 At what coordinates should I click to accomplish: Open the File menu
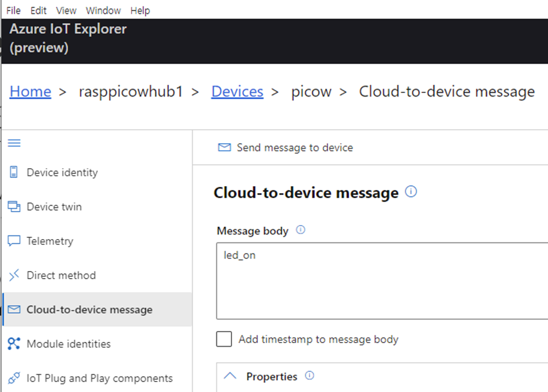coord(13,10)
